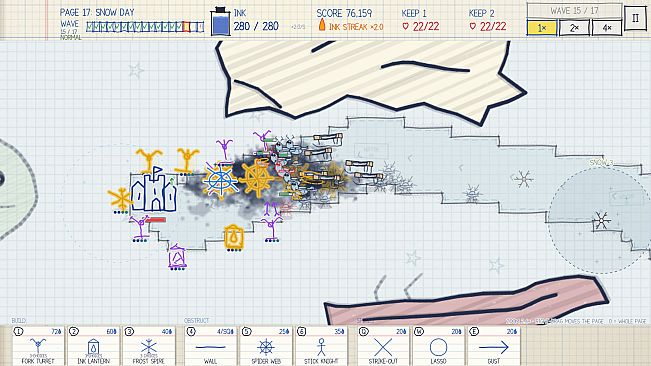This screenshot has height=366, width=651.
Task: Click the Keep 1 heart icon
Action: click(x=406, y=27)
